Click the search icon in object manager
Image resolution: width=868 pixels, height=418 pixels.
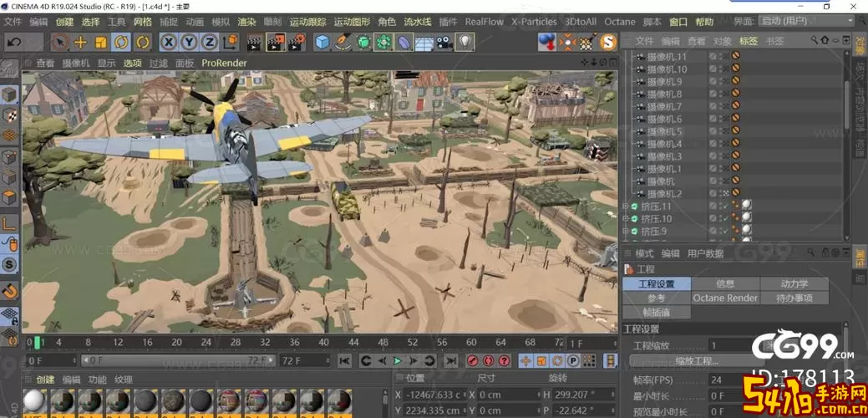[x=814, y=40]
